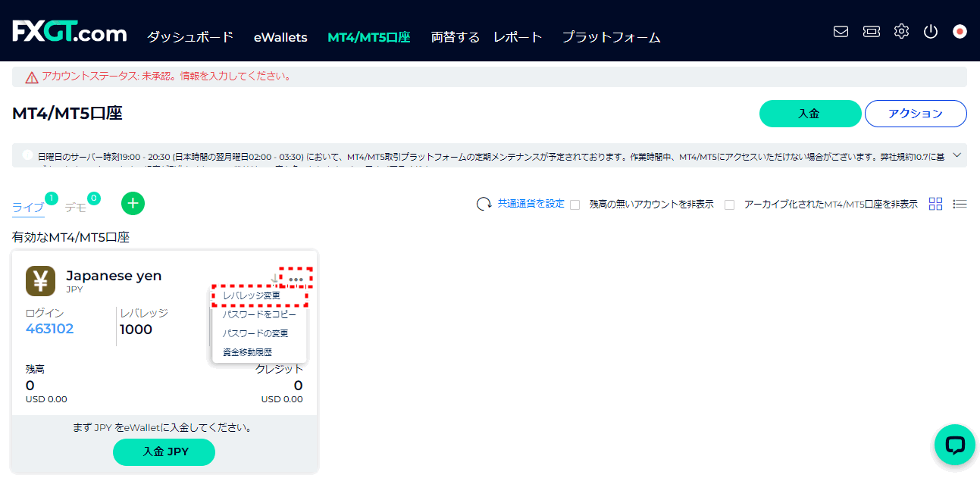Expand the maintenance notice chevron
Viewport: 980px width, 500px height.
point(957,155)
